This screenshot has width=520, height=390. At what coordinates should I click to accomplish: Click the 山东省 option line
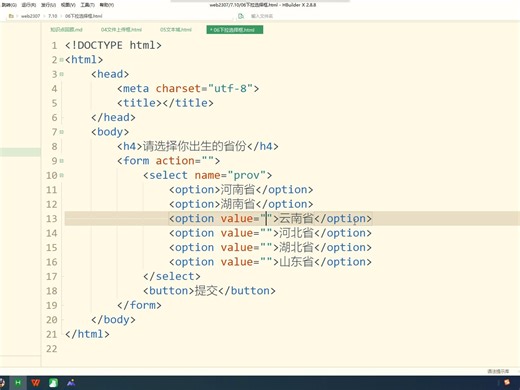(x=270, y=262)
